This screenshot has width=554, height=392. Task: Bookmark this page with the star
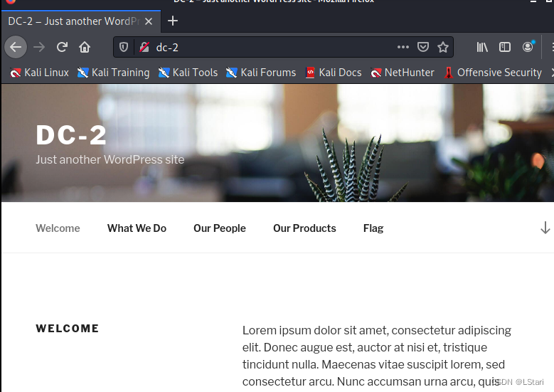pyautogui.click(x=443, y=47)
